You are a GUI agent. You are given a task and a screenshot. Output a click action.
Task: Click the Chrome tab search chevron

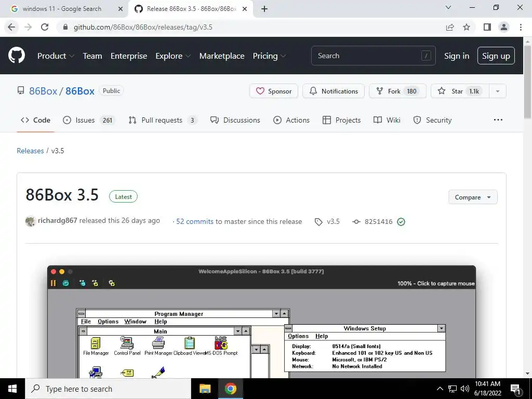pyautogui.click(x=448, y=7)
